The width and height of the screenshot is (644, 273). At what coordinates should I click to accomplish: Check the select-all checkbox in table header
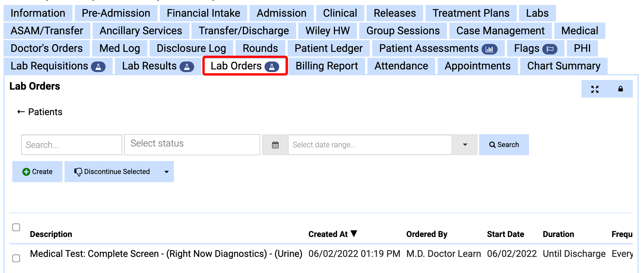[x=16, y=227]
